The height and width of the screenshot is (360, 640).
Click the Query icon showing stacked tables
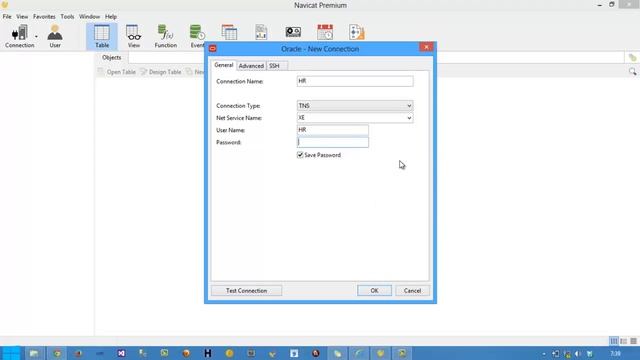pos(229,32)
